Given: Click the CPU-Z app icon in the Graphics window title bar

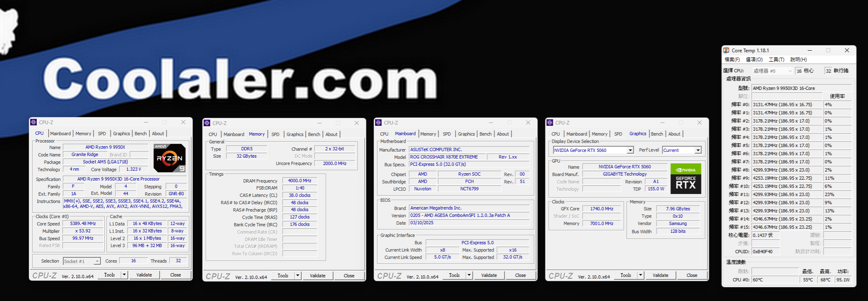Looking at the screenshot, I should [550, 123].
